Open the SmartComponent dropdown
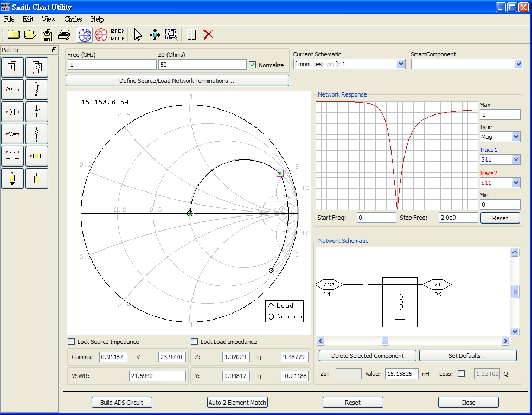This screenshot has width=532, height=415. [x=518, y=64]
